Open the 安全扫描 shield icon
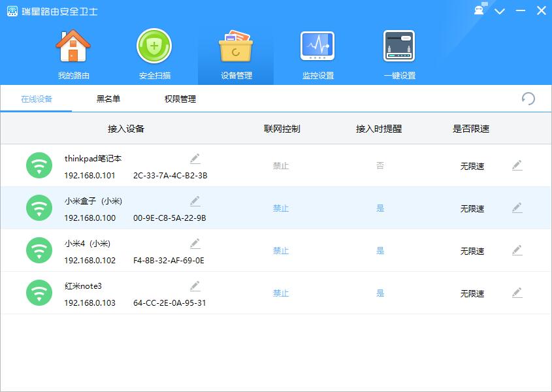 (x=154, y=46)
